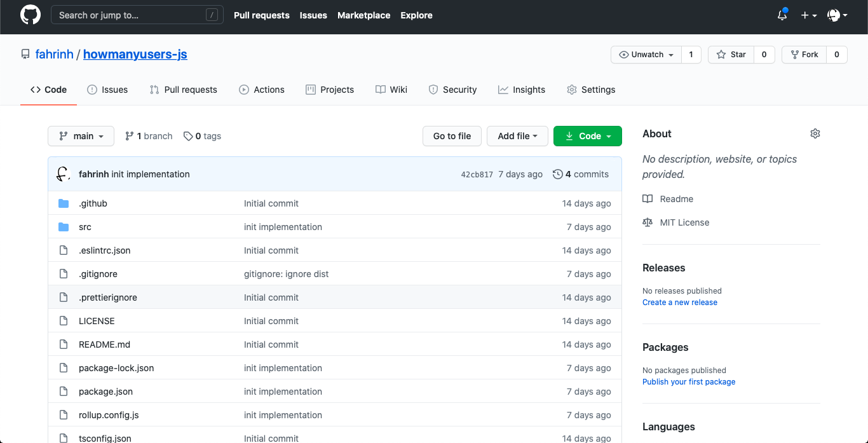Open the plus create-new dropdown

coord(809,15)
